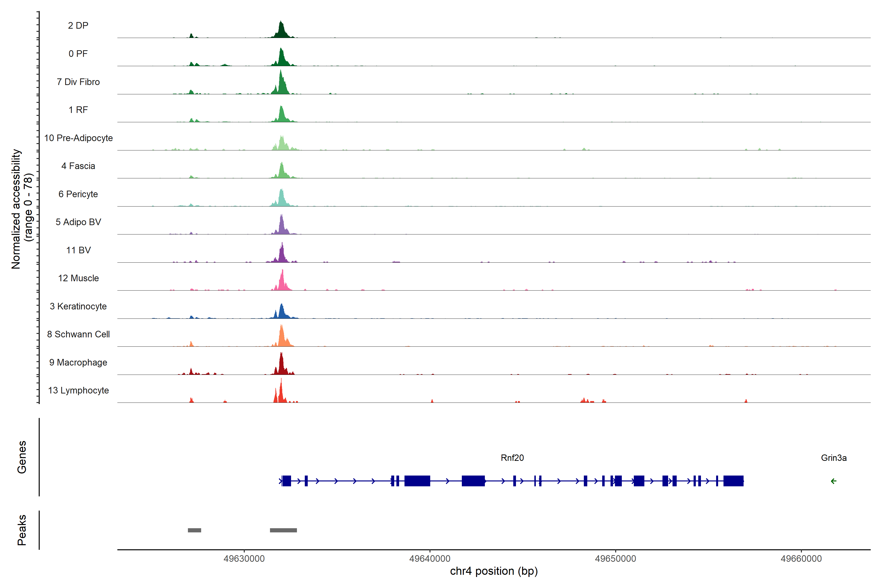Screen dimensions: 882x588
Task: Click the 49630000 axis tick label
Action: (244, 559)
